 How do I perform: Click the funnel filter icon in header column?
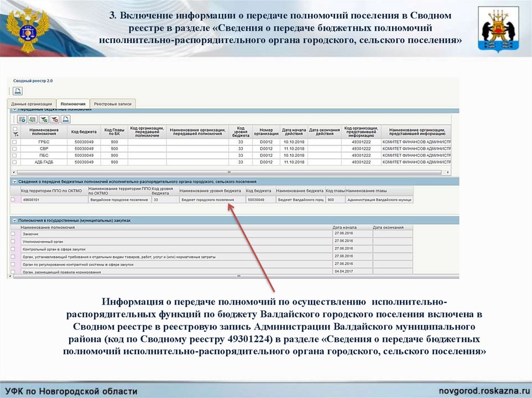pos(15,134)
